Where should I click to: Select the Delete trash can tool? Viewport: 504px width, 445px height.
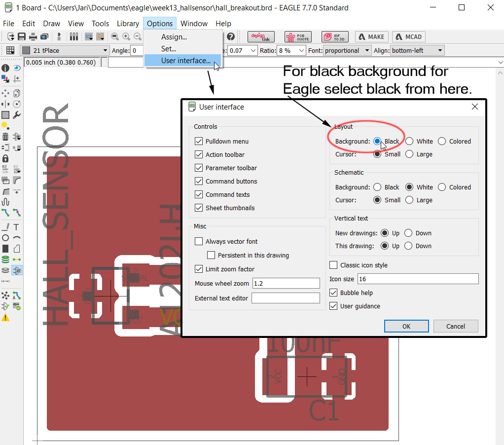pos(5,137)
